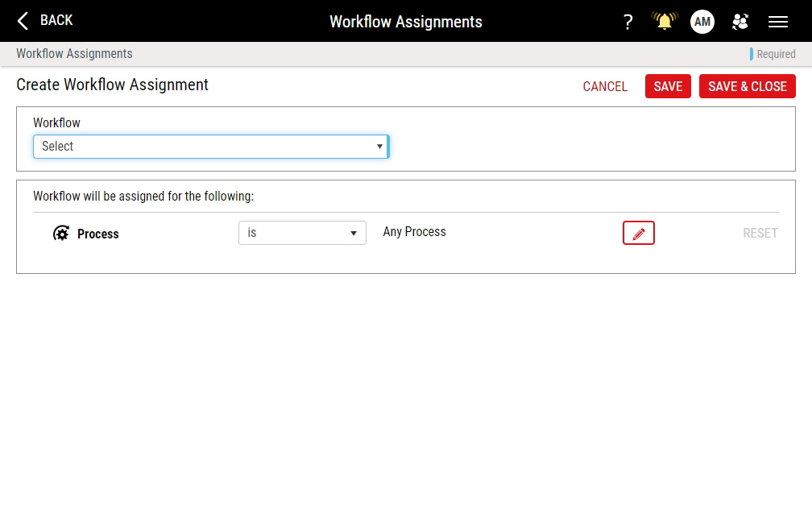Select the Workflow Assignments breadcrumb
Image resolution: width=812 pixels, height=522 pixels.
[x=74, y=54]
